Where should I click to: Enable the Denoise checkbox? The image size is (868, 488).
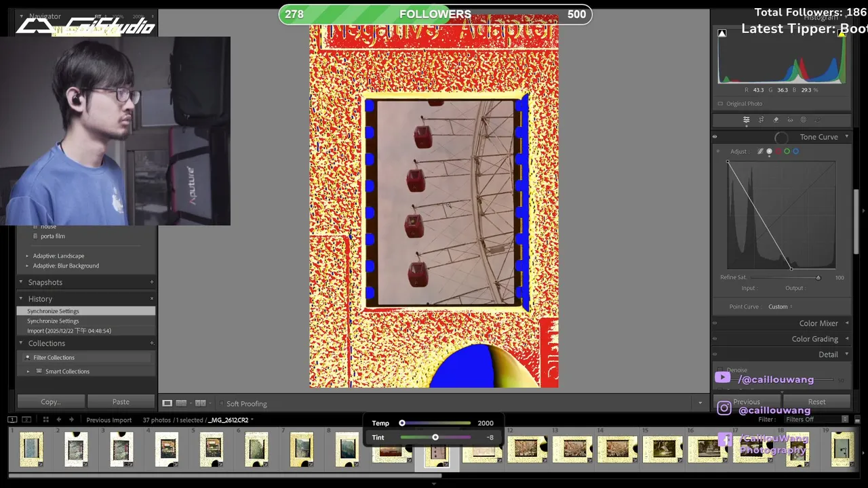(x=720, y=370)
